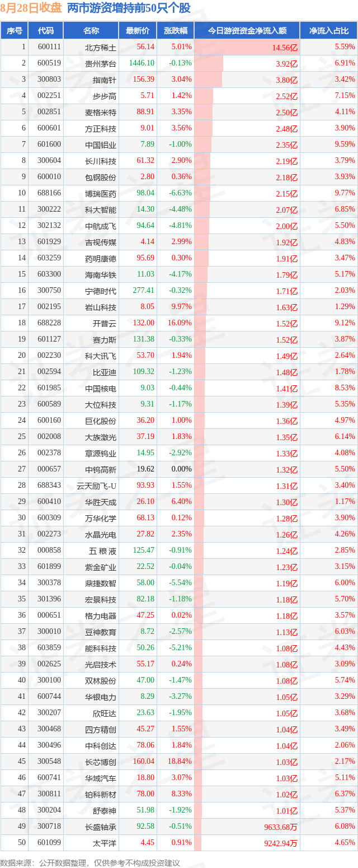The height and width of the screenshot is (868, 358).
Task: Click the inflow value 14.56亿 for 北方稀土
Action: pyautogui.click(x=285, y=48)
